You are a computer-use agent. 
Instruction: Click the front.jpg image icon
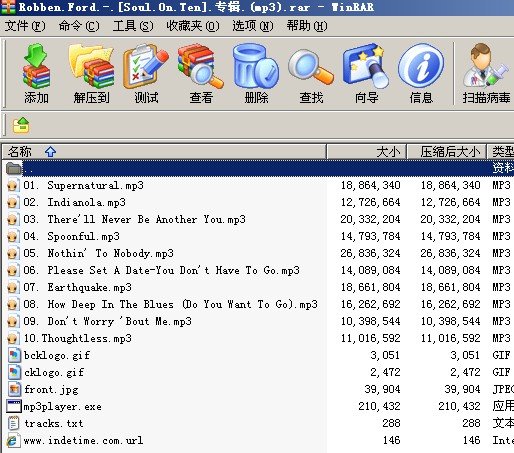point(14,389)
